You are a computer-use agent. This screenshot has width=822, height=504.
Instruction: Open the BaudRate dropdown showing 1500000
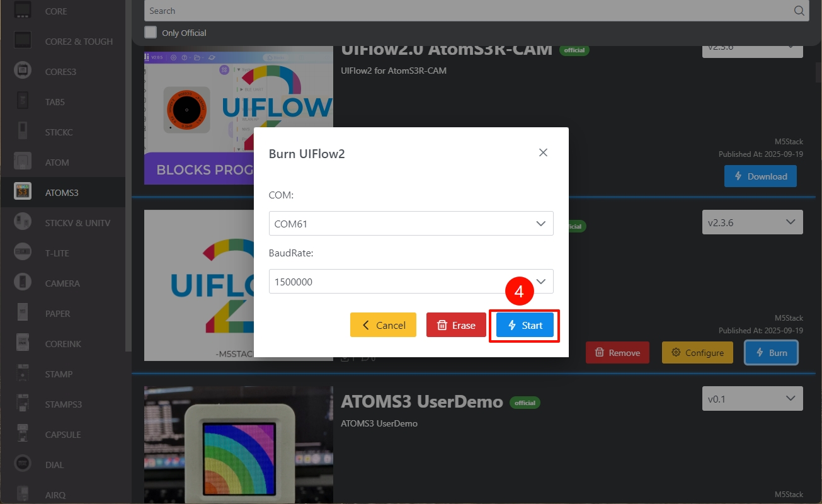[411, 282]
